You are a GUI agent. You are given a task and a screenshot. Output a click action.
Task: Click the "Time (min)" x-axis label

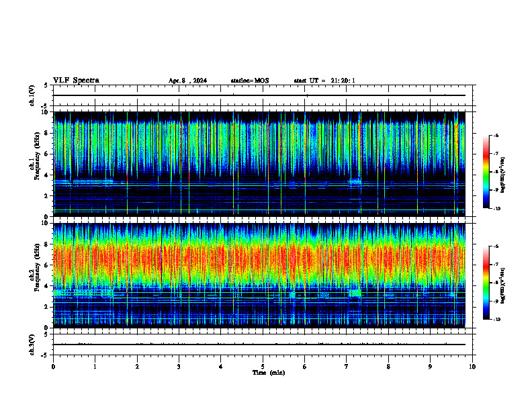tap(269, 373)
